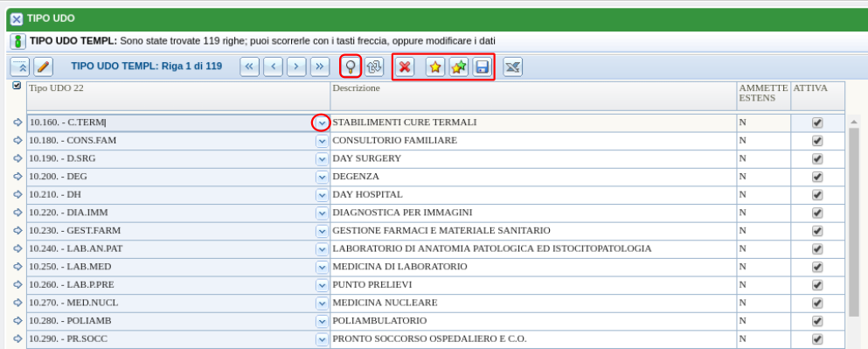This screenshot has height=349, width=868.
Task: Select row arrow for 10.220 DIA.IMM
Action: point(17,213)
